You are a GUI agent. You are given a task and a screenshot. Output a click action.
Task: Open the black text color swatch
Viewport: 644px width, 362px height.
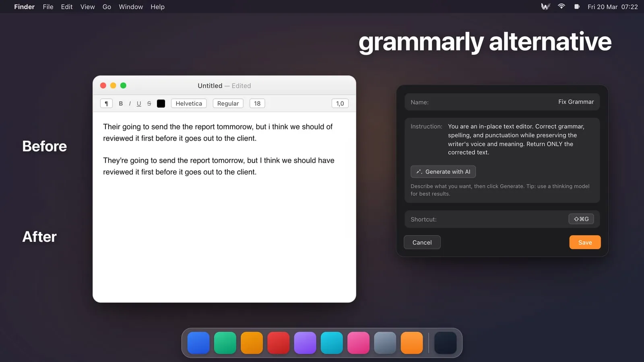(161, 103)
